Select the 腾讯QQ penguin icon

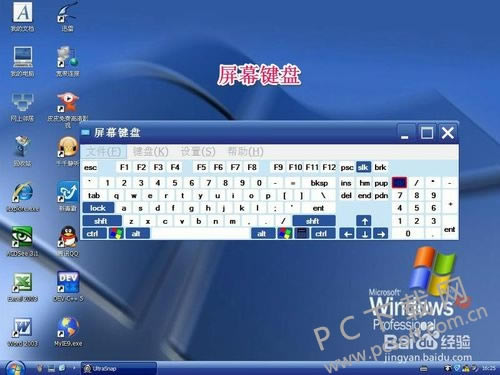(68, 241)
